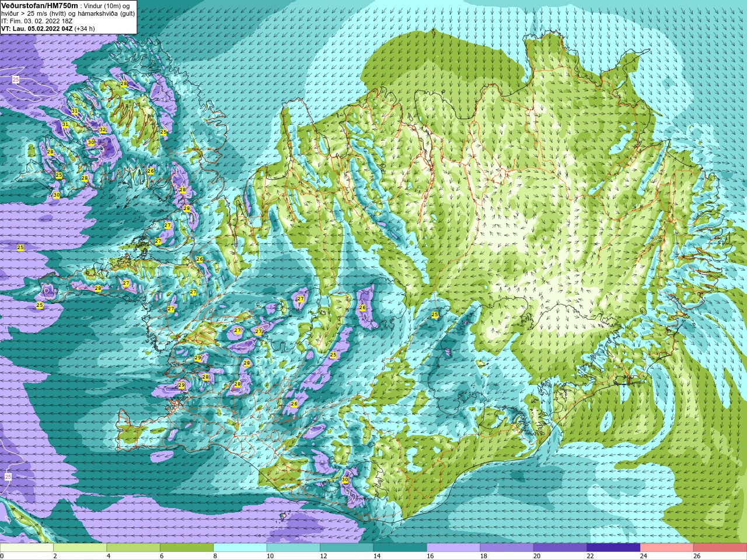The width and height of the screenshot is (747, 560).
Task: Click the legend tick label '12'
Action: pos(323,556)
